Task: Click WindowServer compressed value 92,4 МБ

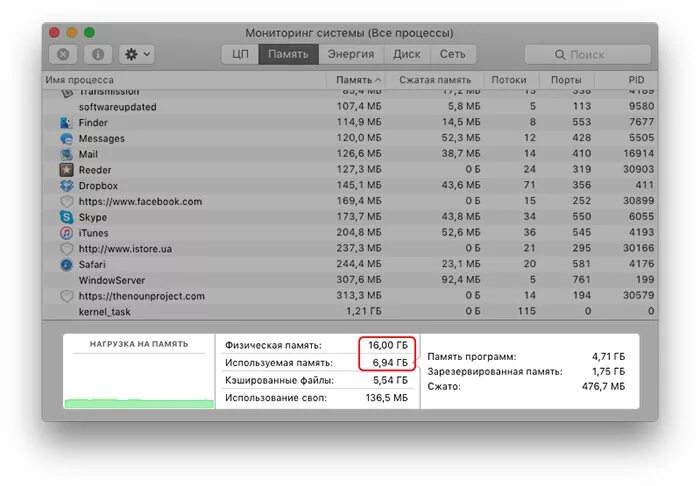Action: pos(461,280)
